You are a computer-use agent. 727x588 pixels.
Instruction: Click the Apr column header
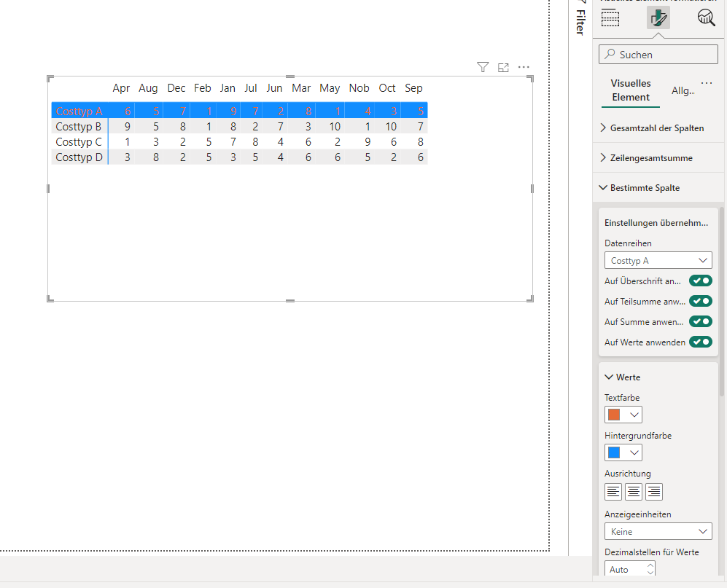pyautogui.click(x=121, y=88)
